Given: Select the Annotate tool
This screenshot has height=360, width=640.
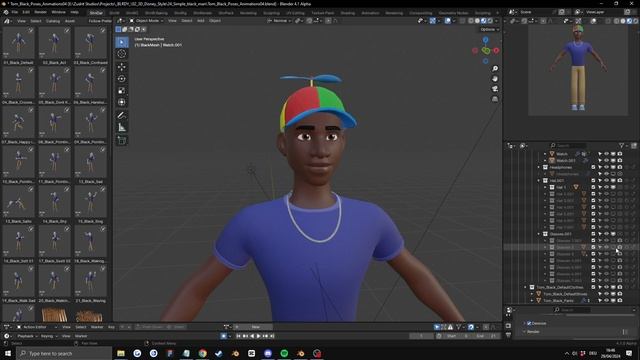Looking at the screenshot, I should coord(122,116).
